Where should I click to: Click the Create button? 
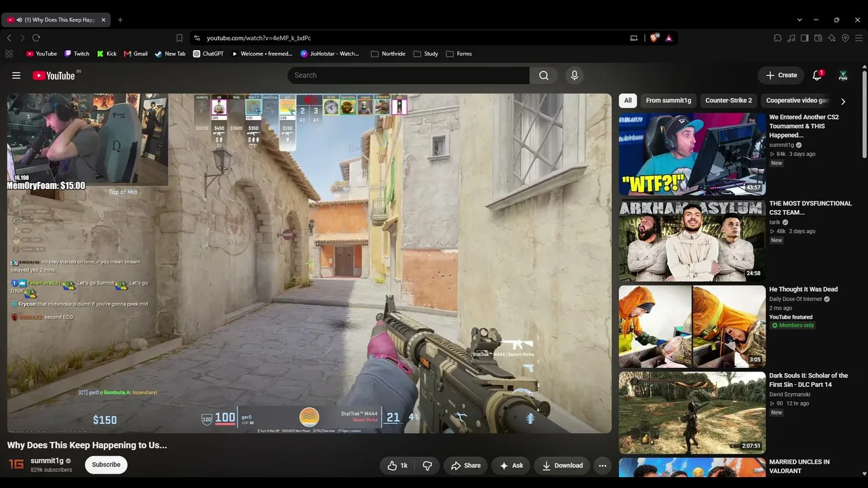tap(781, 75)
